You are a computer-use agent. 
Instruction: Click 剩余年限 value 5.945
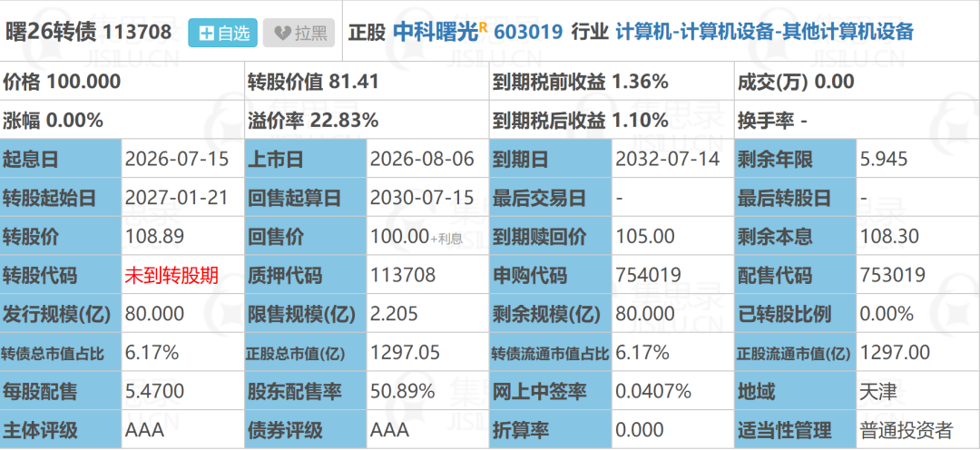pyautogui.click(x=883, y=160)
